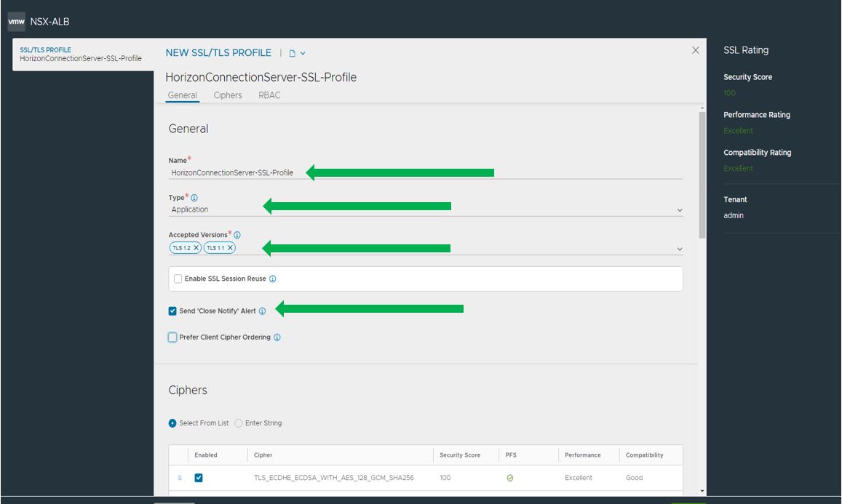Show info tooltip for Accepted Versions
The width and height of the screenshot is (842, 504).
[x=237, y=235]
